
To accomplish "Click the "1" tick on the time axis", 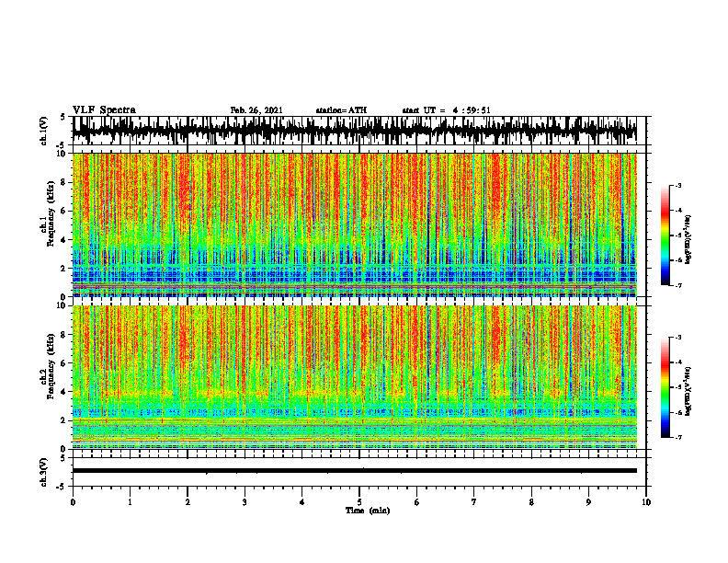I will click(130, 502).
